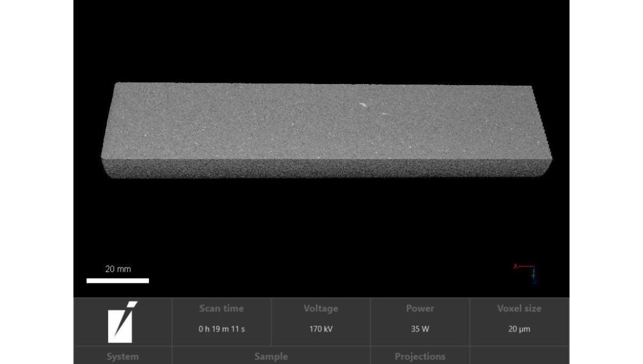643x364 pixels.
Task: Click the X axis label
Action: point(515,266)
